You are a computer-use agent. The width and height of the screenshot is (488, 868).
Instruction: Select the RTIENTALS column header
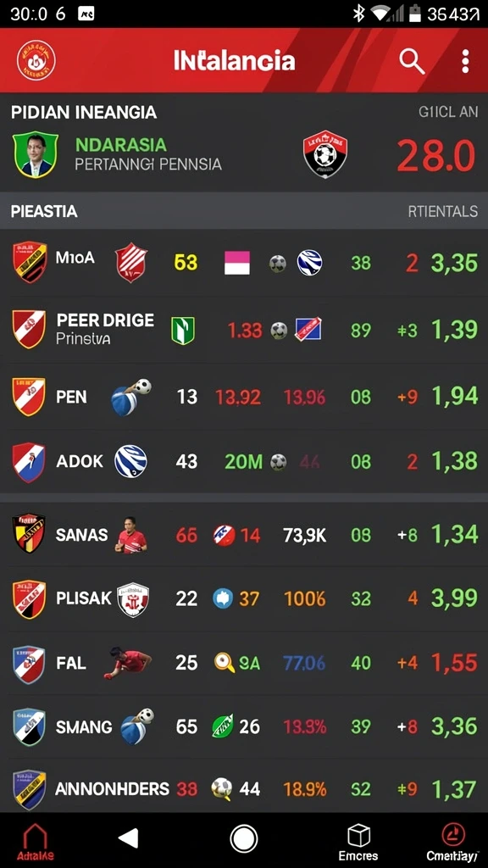pyautogui.click(x=442, y=211)
